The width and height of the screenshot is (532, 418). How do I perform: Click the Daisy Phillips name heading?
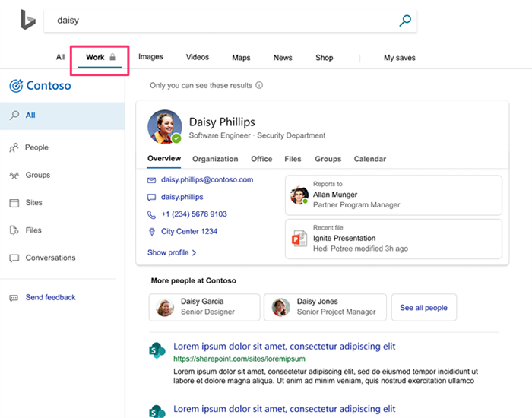[x=222, y=122]
